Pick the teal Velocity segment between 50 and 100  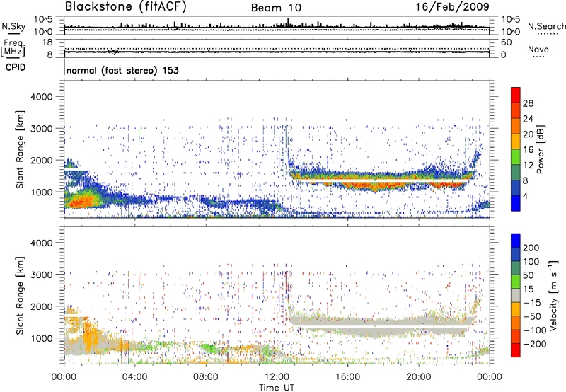(x=516, y=268)
